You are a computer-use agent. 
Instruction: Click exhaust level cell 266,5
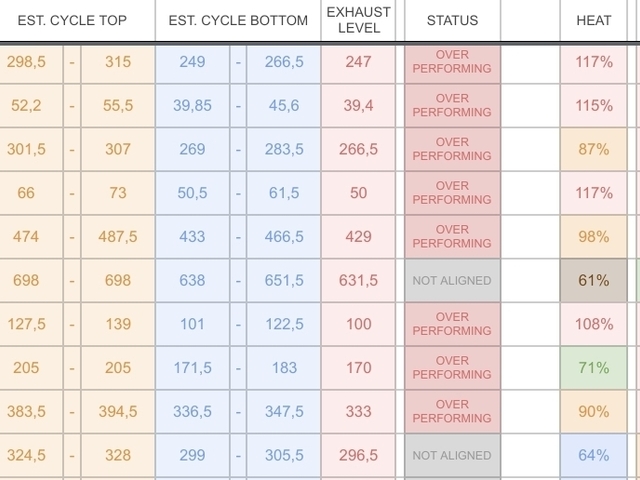coord(358,149)
